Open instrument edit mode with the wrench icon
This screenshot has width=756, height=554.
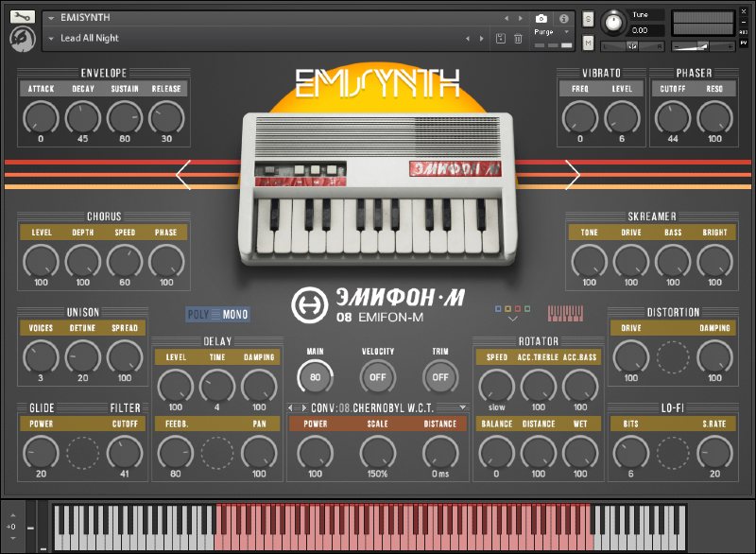pos(24,16)
